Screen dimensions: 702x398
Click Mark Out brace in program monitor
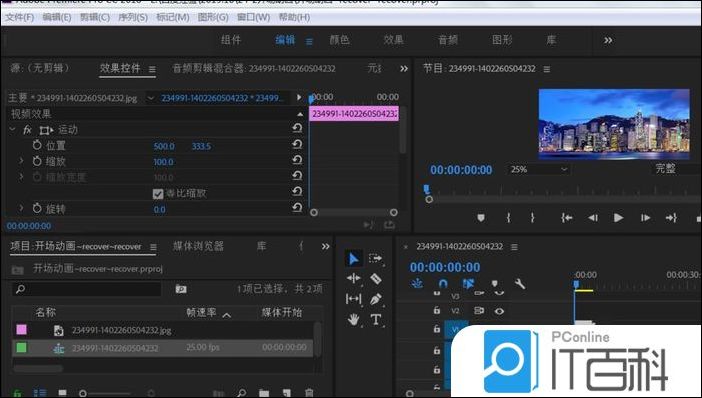532,218
